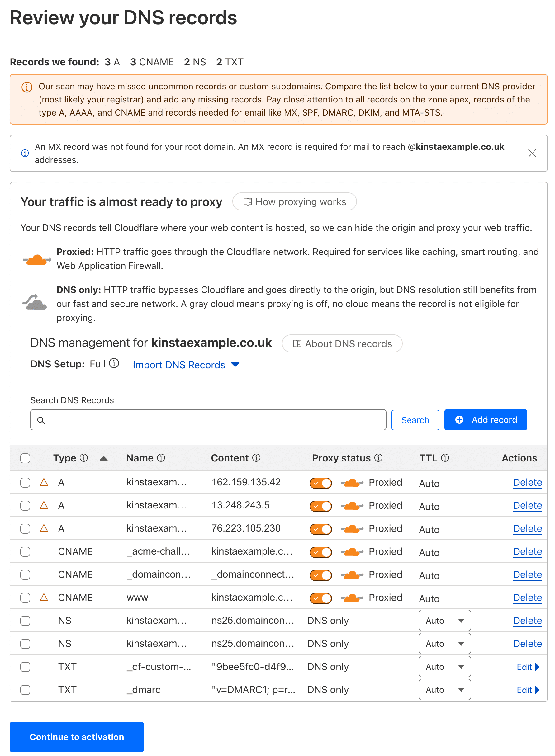Open How proxying works
The height and width of the screenshot is (756, 555).
[x=294, y=201]
